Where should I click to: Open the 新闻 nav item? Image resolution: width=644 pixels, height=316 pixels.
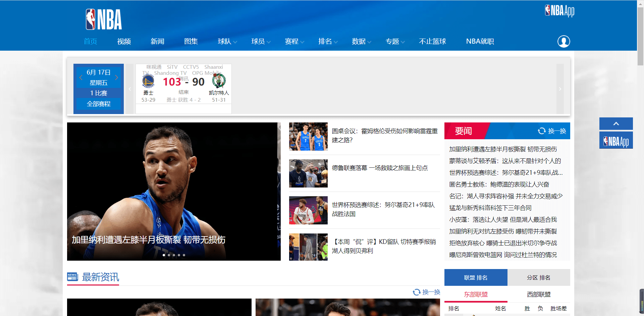coord(157,41)
